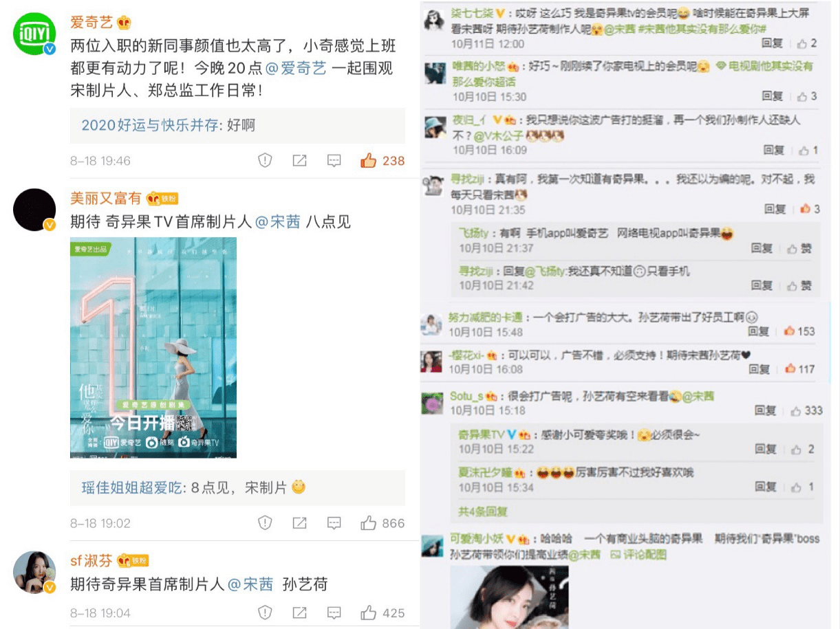Click the sf淑芬 profile avatar
This screenshot has height=629, width=840.
(34, 572)
